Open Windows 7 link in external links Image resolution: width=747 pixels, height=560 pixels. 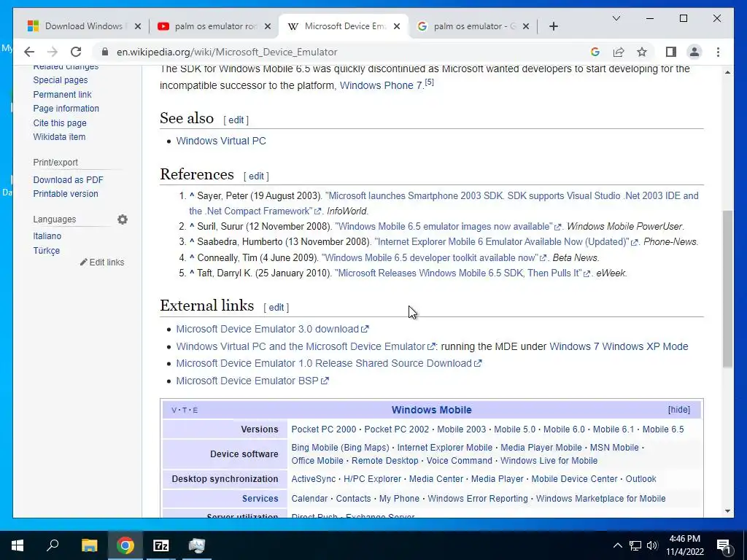click(574, 346)
